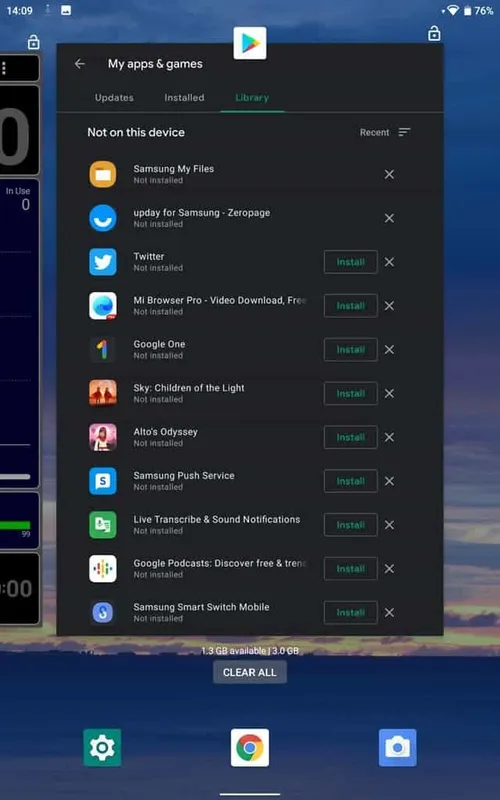Remove Mi Browser Pro from library

tap(389, 306)
